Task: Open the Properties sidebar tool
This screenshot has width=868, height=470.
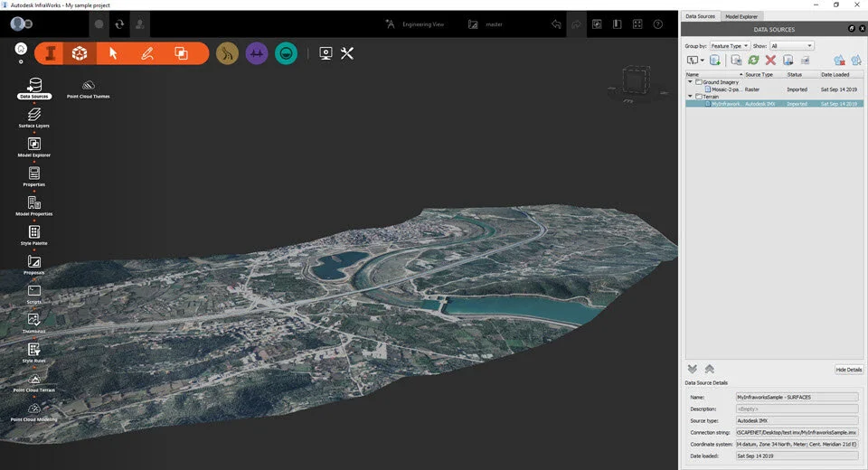Action: point(33,176)
